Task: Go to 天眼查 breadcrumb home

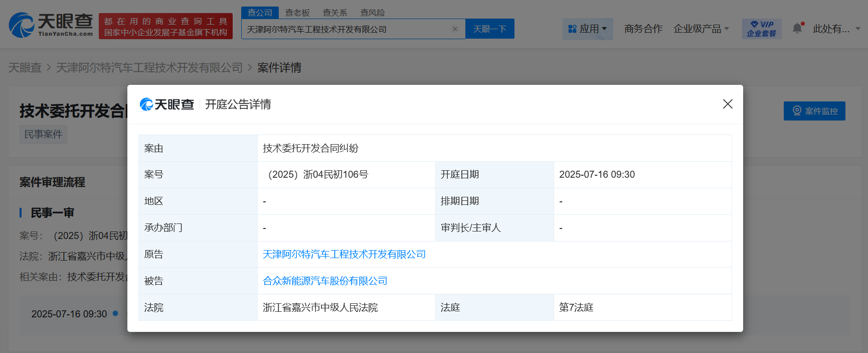Action: point(25,68)
